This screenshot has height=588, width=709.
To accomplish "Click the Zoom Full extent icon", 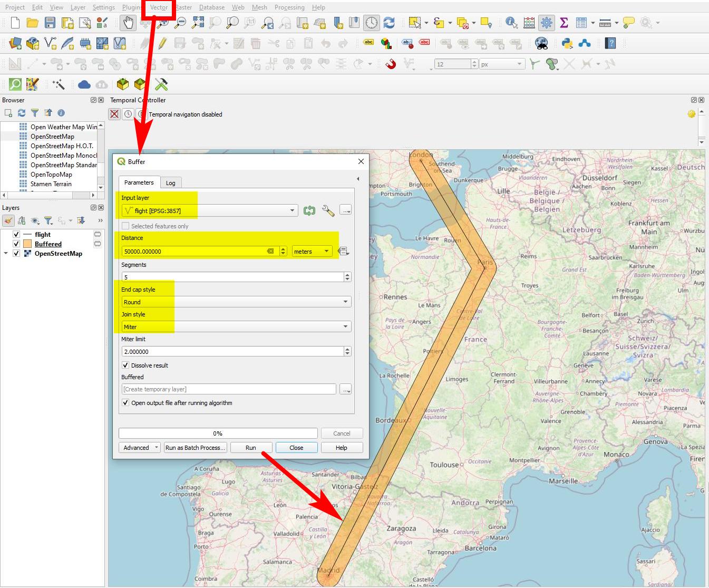I will pyautogui.click(x=198, y=23).
